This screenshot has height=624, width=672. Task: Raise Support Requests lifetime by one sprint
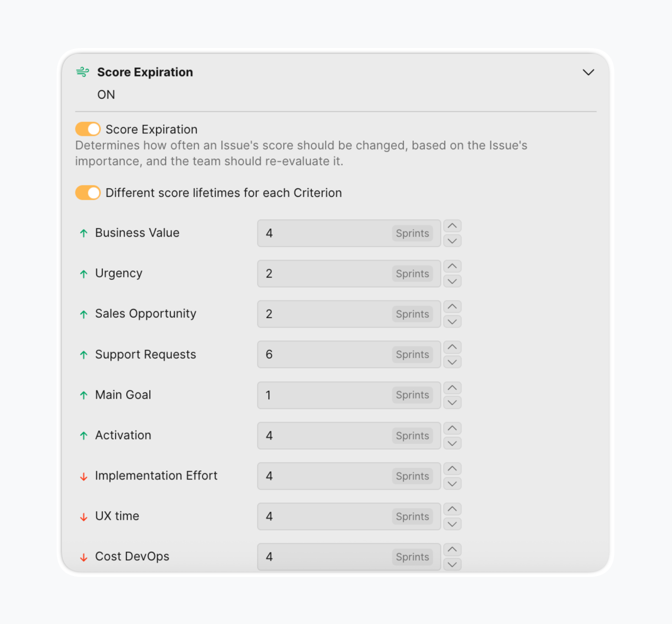click(452, 347)
